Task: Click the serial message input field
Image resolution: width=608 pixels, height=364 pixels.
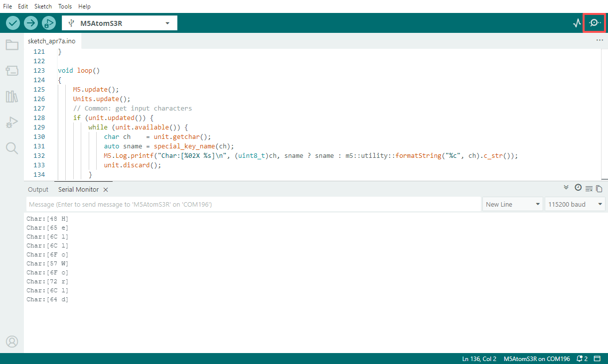Action: point(253,204)
